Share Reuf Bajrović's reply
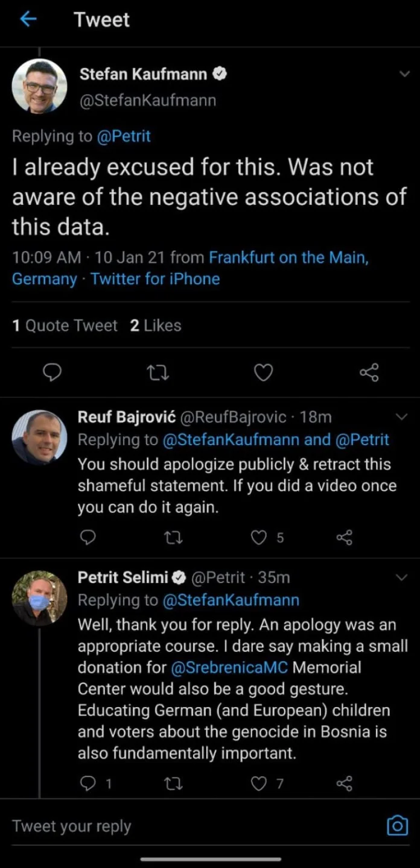This screenshot has width=420, height=868. click(344, 536)
